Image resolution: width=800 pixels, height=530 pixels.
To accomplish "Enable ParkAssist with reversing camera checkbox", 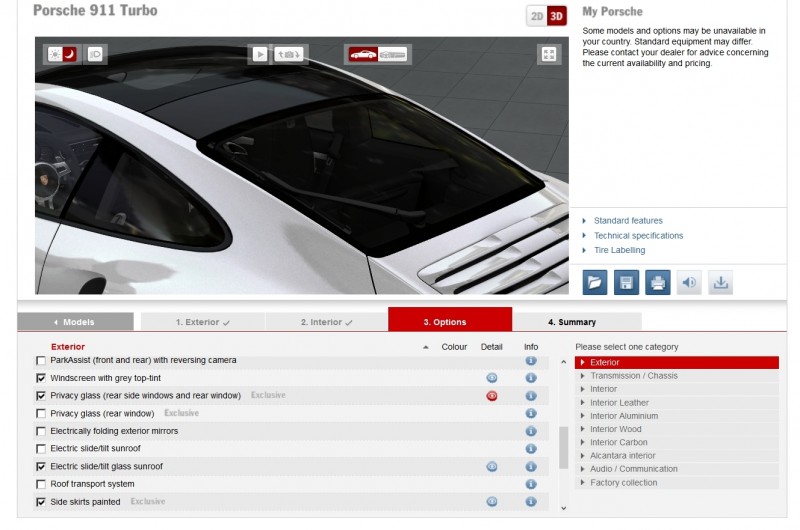I will [41, 361].
